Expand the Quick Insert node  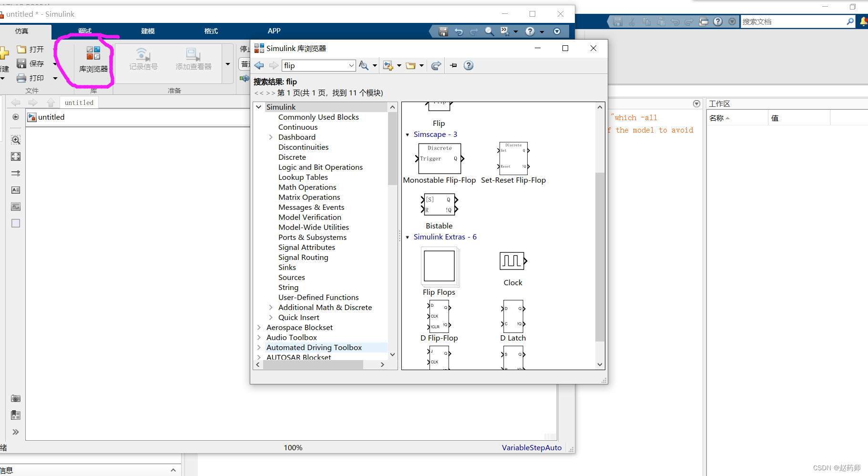[x=271, y=317]
